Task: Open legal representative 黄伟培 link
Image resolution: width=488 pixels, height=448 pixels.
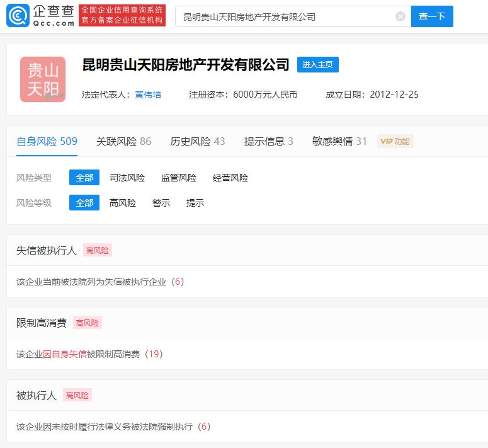Action: 148,95
